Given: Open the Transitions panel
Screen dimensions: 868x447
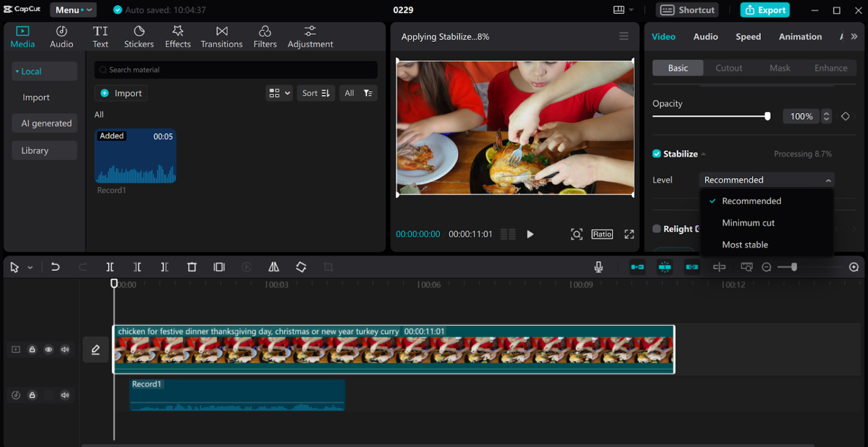Looking at the screenshot, I should 221,36.
